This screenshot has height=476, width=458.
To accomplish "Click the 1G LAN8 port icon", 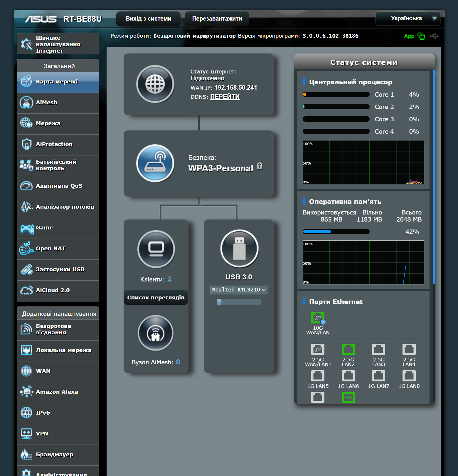I will [409, 376].
